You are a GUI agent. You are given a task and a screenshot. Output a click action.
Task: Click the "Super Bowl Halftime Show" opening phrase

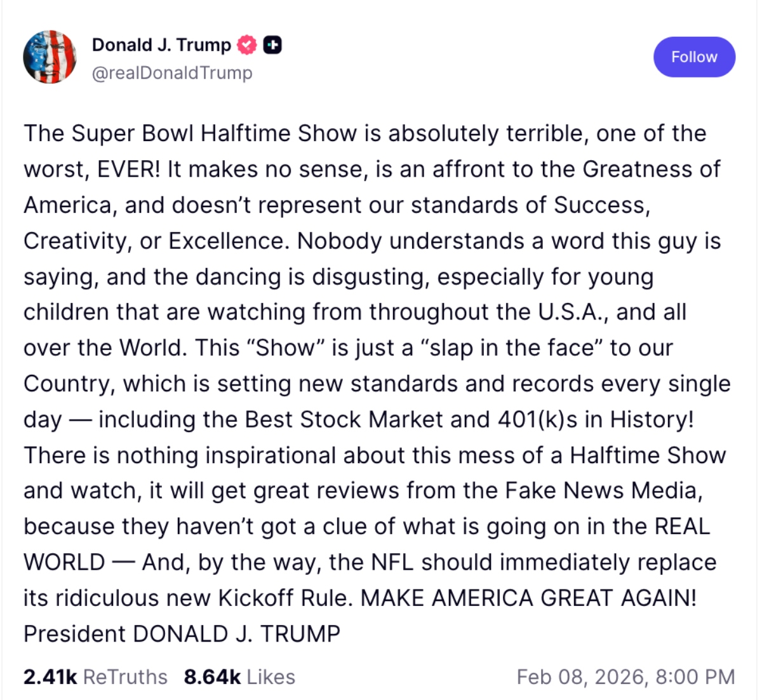[x=214, y=134]
